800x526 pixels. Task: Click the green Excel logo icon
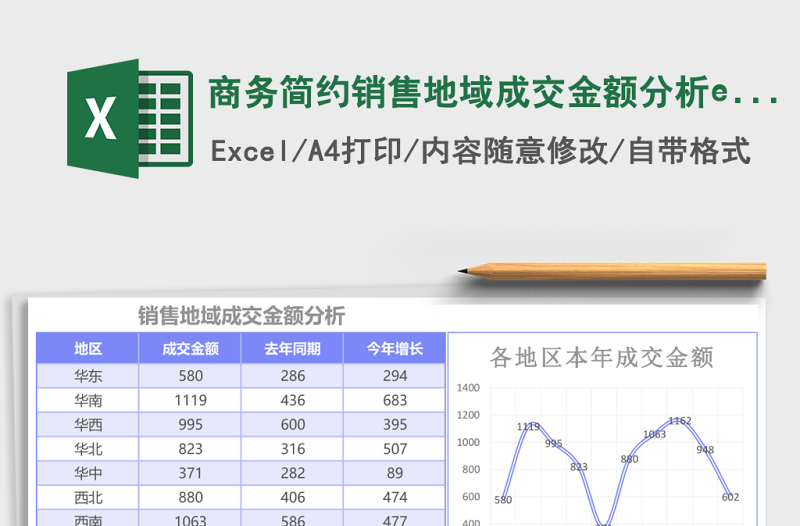click(x=129, y=119)
